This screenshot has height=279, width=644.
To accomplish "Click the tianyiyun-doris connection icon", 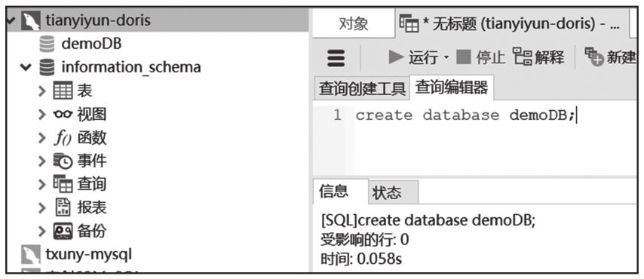I will pos(31,20).
